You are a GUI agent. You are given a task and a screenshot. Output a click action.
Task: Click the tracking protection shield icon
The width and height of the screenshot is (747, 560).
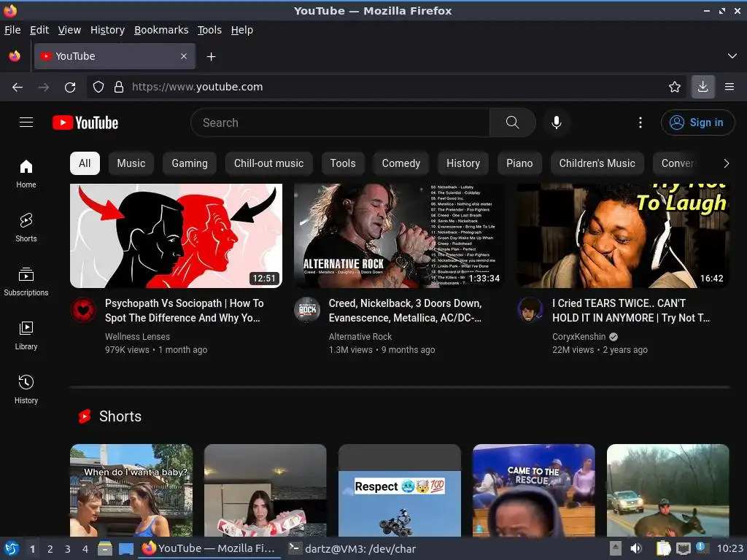[98, 87]
